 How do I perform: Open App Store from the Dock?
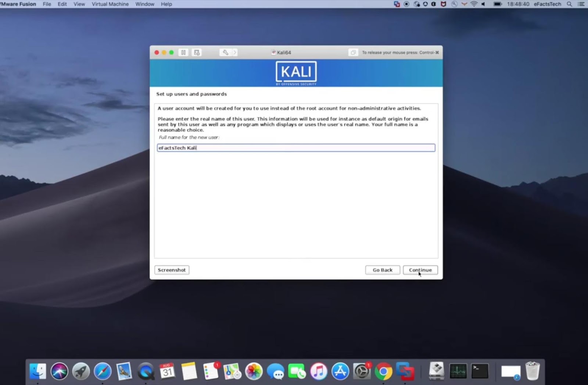tap(340, 371)
